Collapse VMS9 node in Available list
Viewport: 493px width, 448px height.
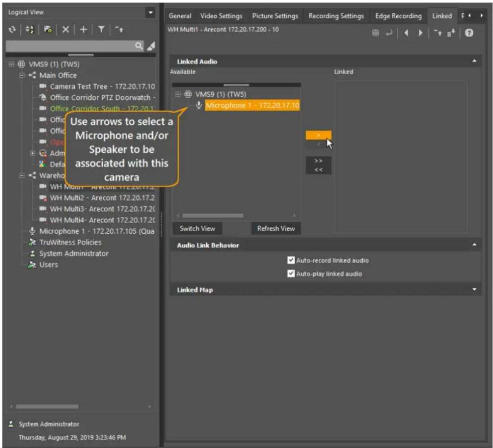point(178,94)
